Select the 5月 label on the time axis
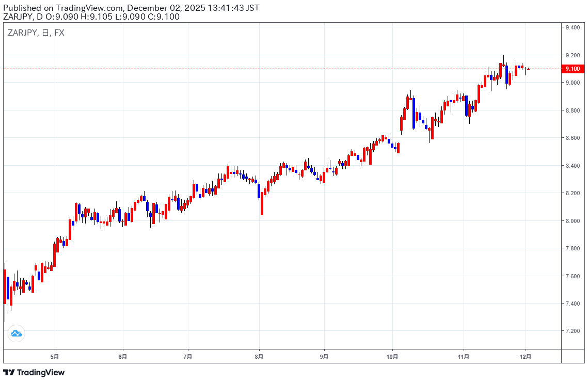 point(55,356)
